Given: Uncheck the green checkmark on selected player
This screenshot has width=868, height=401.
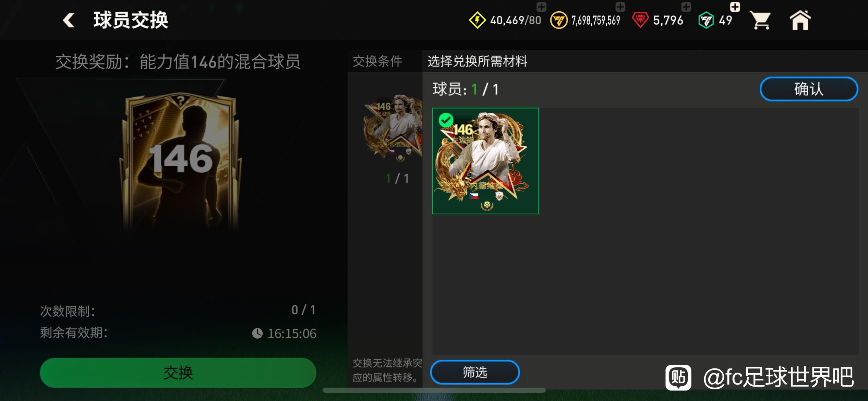Looking at the screenshot, I should pos(446,120).
